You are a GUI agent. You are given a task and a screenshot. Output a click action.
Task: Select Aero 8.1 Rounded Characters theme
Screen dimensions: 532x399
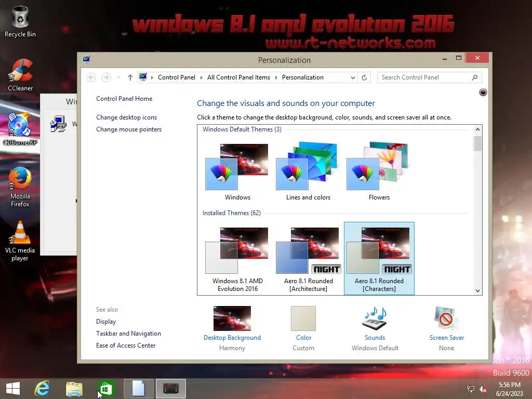[x=379, y=259]
